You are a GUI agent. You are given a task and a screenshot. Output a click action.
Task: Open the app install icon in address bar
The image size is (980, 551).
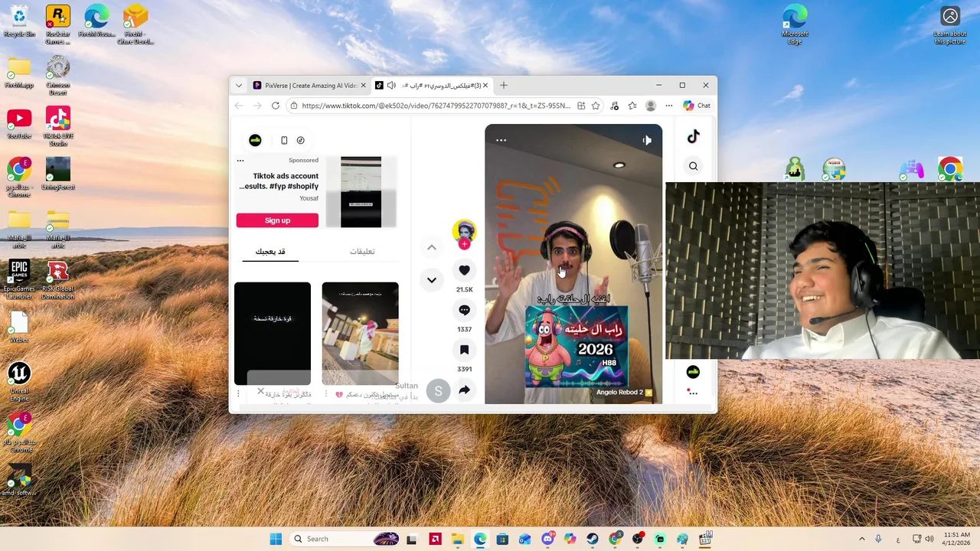click(x=581, y=106)
